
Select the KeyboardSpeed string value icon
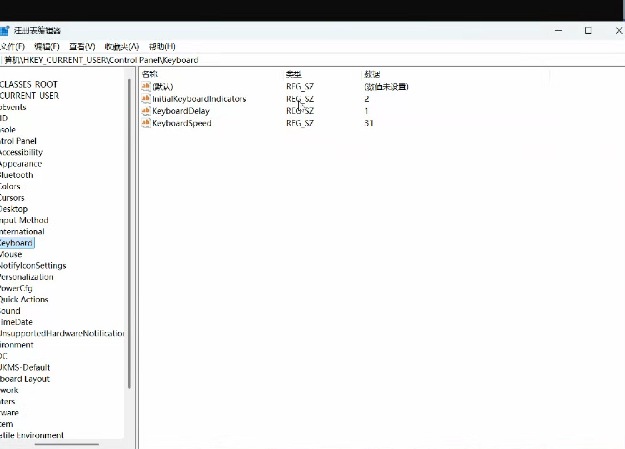tap(146, 123)
